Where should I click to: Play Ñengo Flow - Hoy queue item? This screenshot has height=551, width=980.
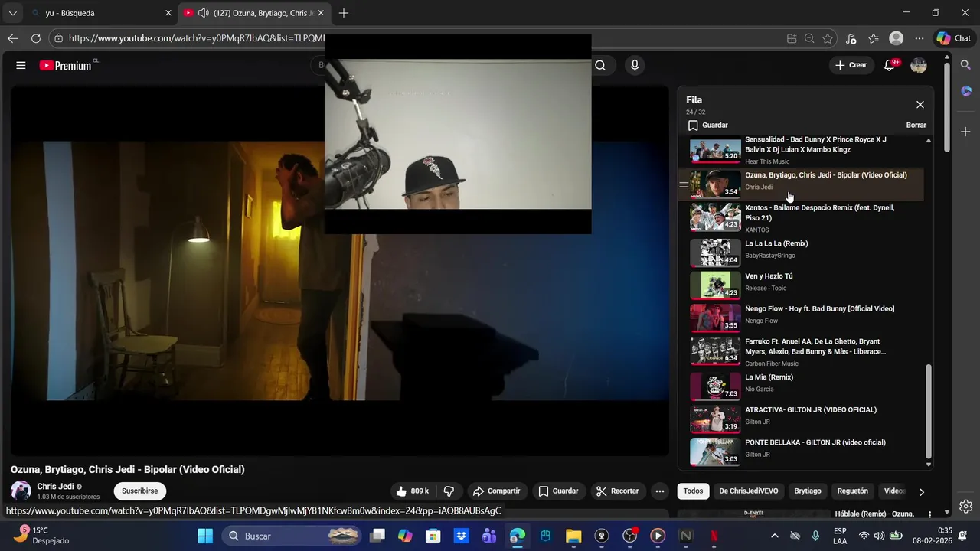[800, 317]
